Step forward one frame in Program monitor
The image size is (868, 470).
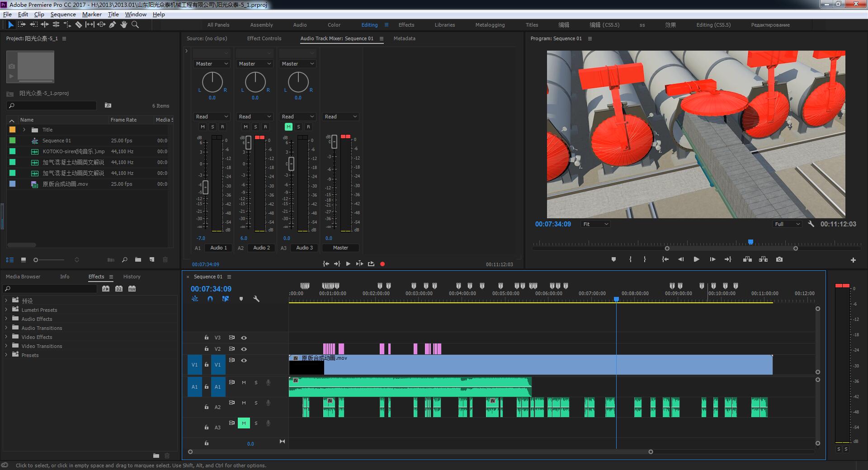coord(712,259)
